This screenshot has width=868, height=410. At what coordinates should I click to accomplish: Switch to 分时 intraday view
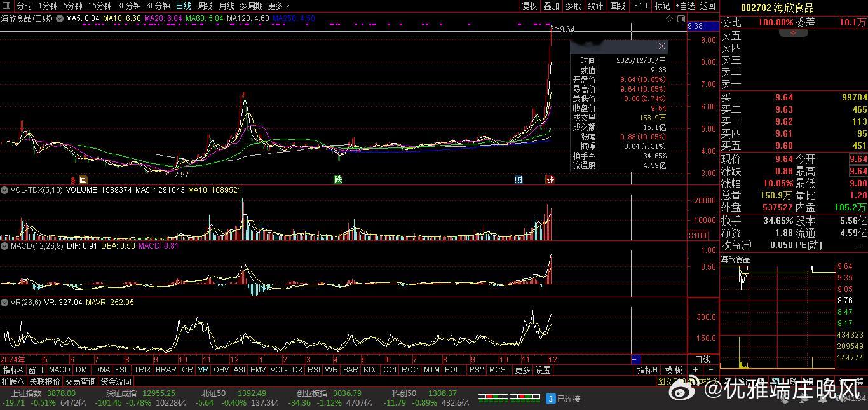click(x=24, y=6)
